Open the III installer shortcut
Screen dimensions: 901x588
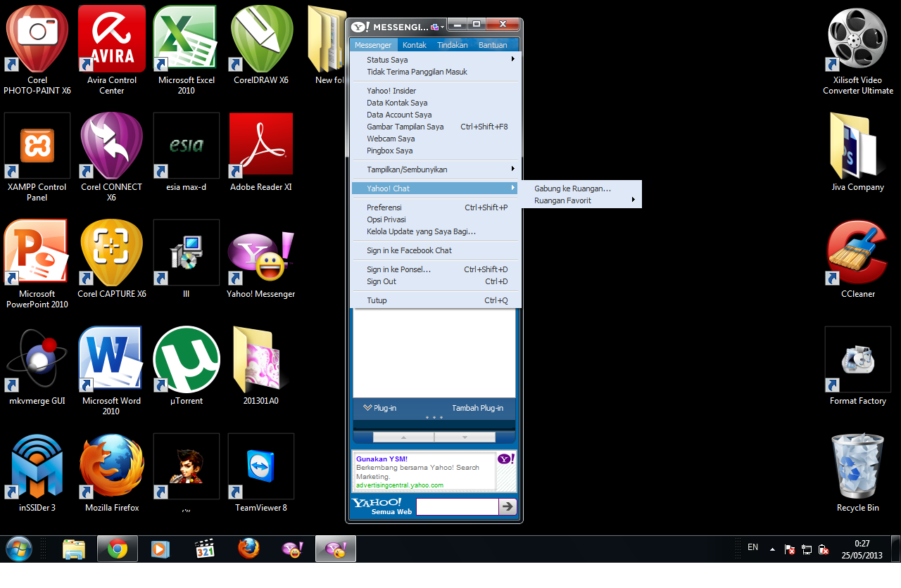[x=187, y=259]
